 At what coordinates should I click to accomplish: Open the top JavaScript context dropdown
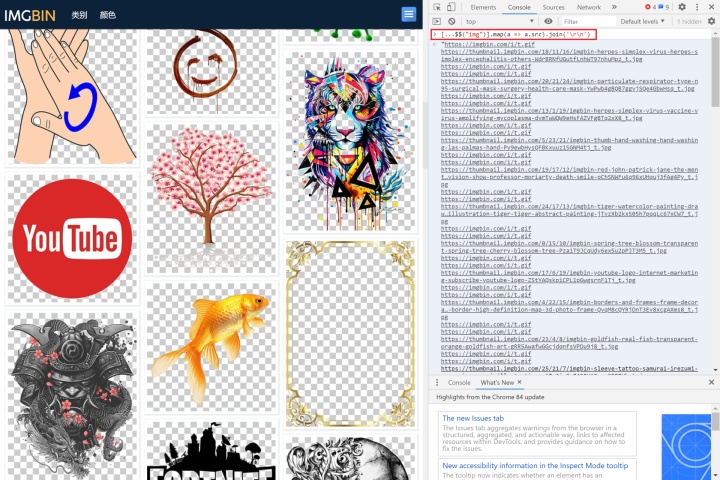coord(500,21)
